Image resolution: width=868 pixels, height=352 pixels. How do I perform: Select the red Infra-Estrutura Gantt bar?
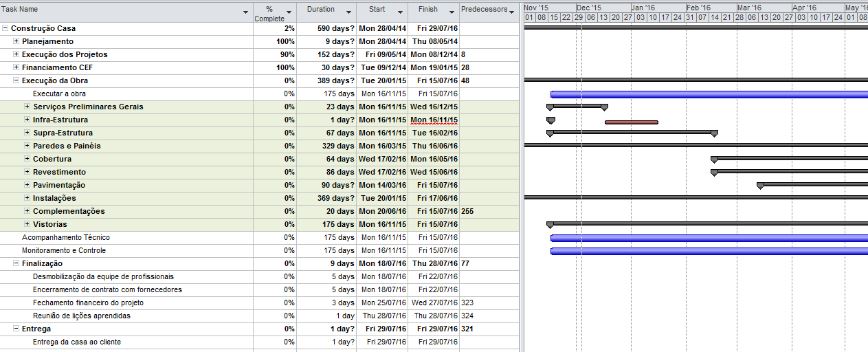click(x=631, y=122)
